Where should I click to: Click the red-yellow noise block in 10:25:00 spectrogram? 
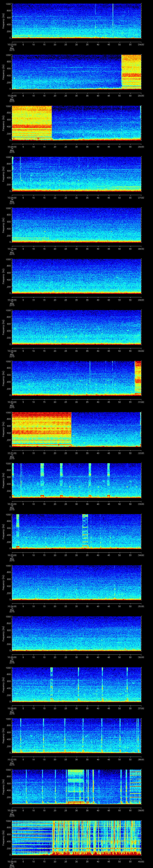[x=32, y=123]
